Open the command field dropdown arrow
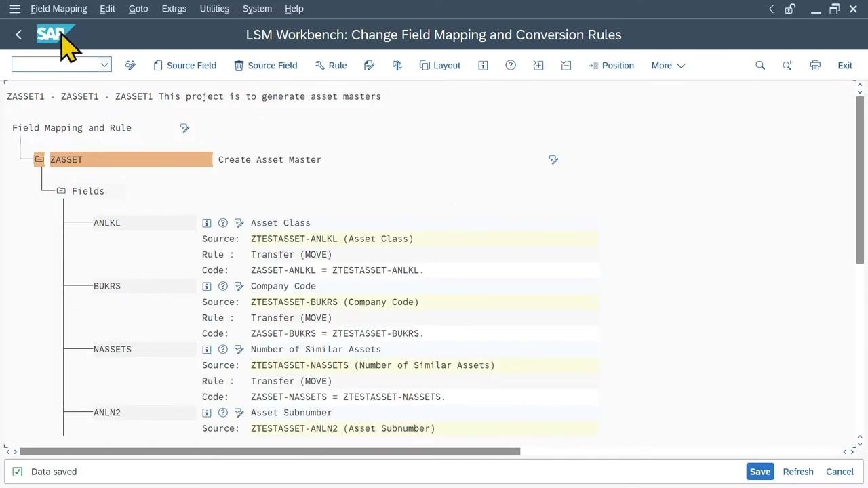This screenshot has width=868, height=488. point(104,64)
